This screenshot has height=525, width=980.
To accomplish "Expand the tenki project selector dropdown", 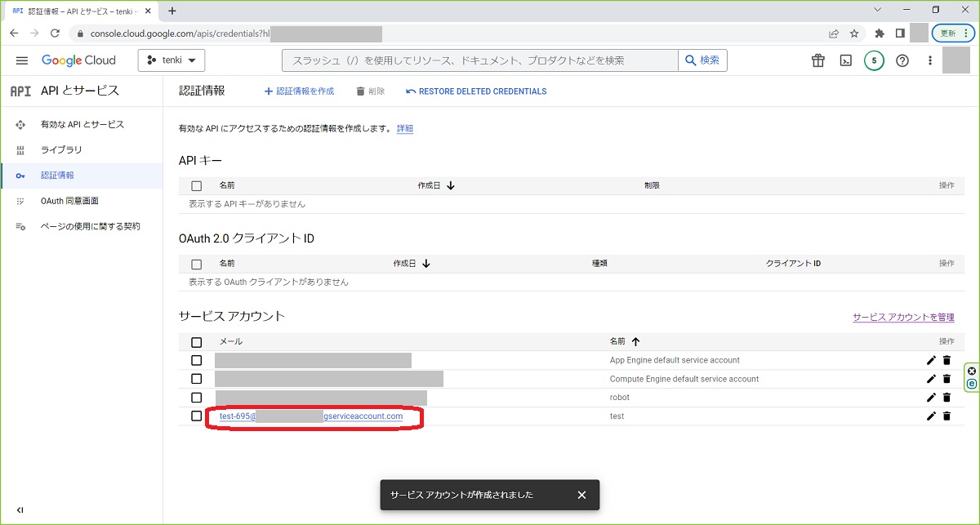I will tap(171, 60).
